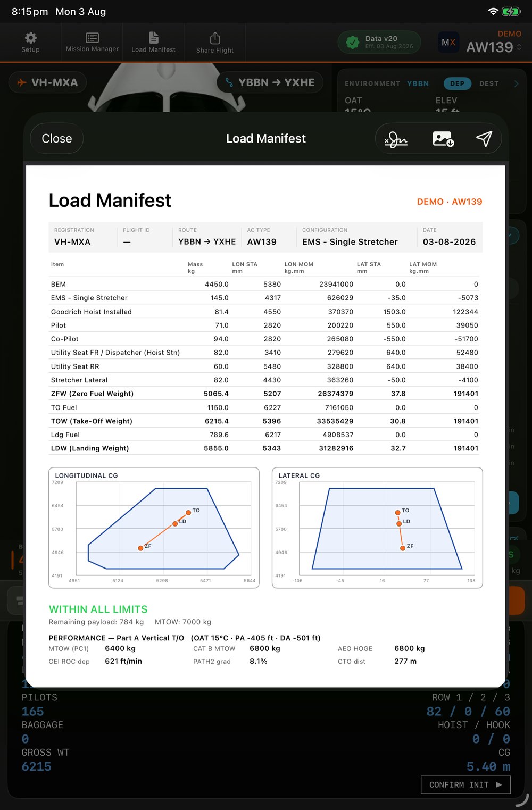This screenshot has width=532, height=810.
Task: Select the DEST environment tab
Action: click(489, 83)
